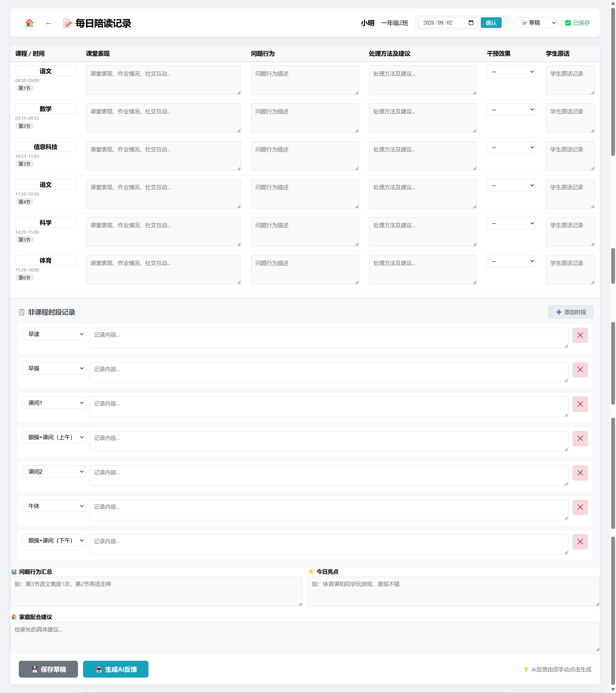Image resolution: width=616 pixels, height=693 pixels.
Task: Click 学生原话 textarea for 体育
Action: [x=570, y=269]
